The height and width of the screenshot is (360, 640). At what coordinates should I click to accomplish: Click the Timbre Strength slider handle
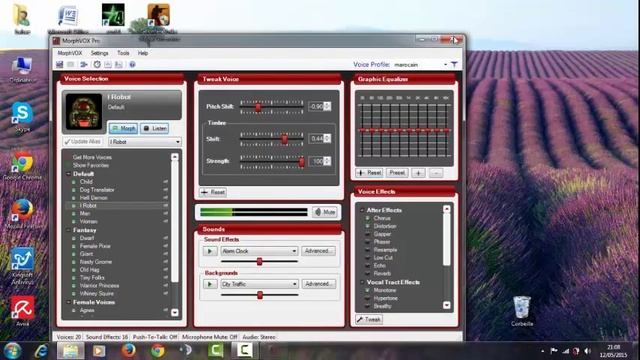tap(302, 161)
